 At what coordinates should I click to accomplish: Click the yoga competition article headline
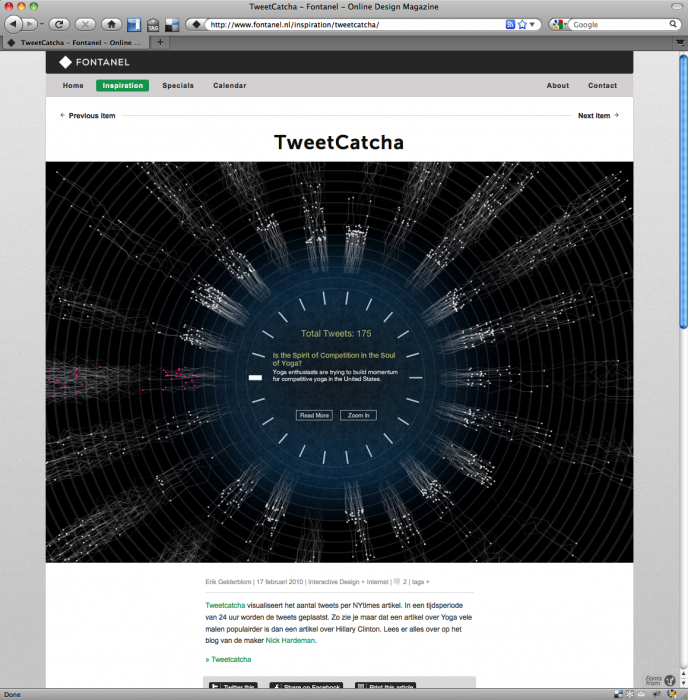(x=334, y=359)
